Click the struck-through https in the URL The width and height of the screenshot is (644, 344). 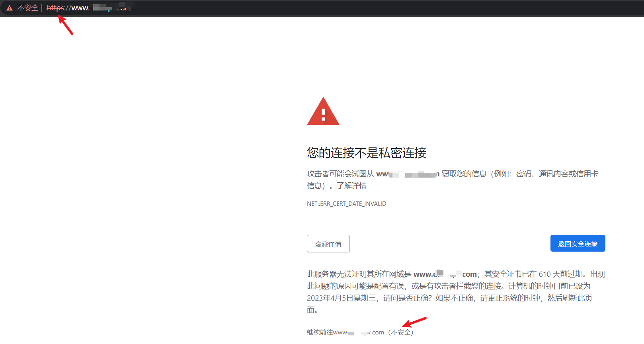tap(55, 8)
